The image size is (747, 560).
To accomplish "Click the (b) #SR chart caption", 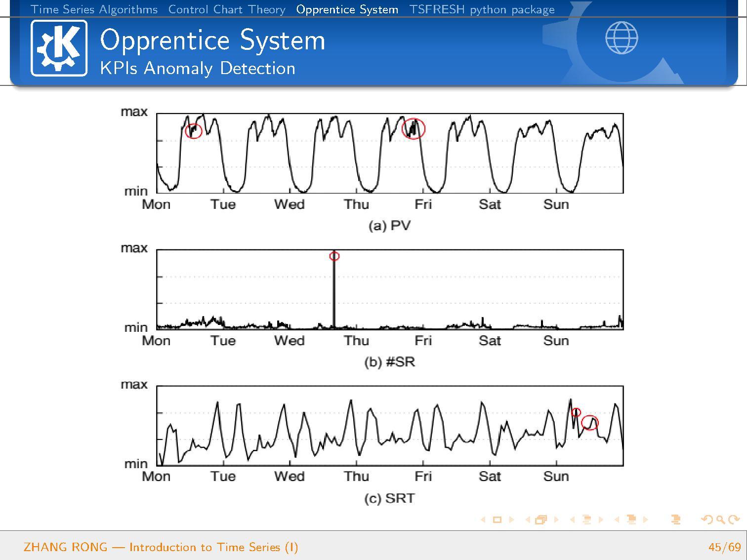I will 389,362.
